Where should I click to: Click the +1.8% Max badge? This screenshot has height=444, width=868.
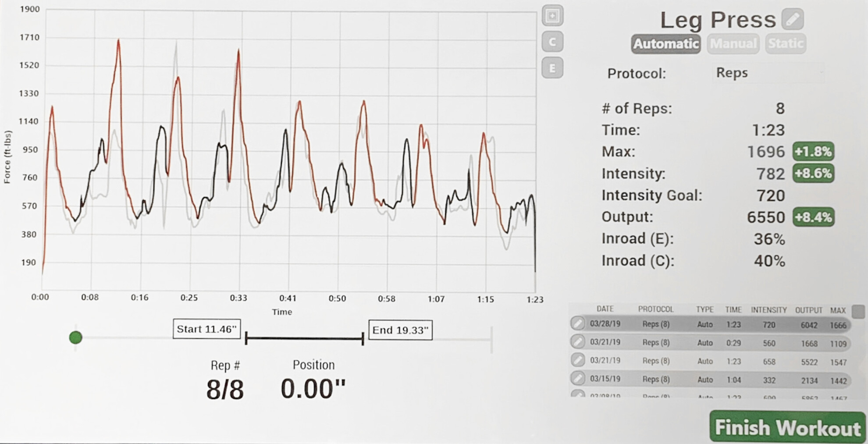813,152
